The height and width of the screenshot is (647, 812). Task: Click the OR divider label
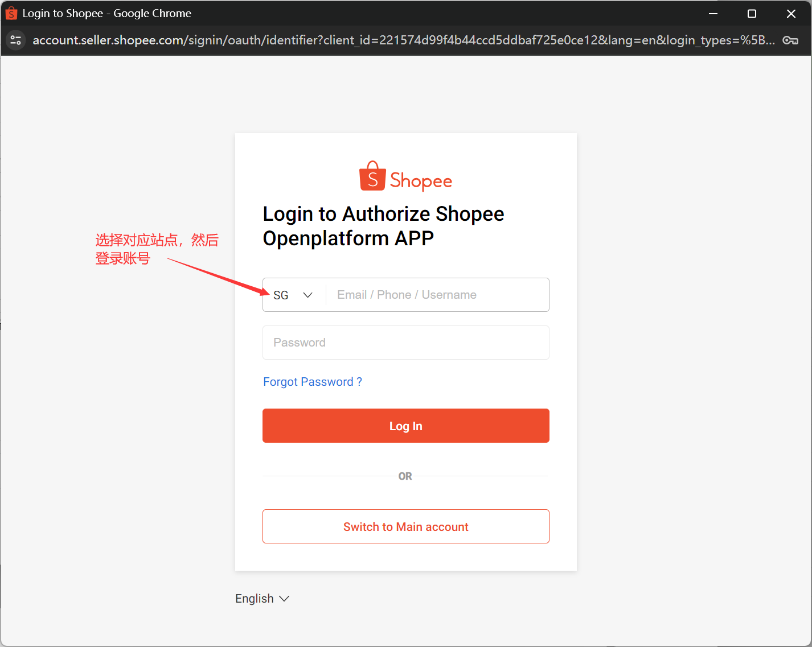[405, 476]
